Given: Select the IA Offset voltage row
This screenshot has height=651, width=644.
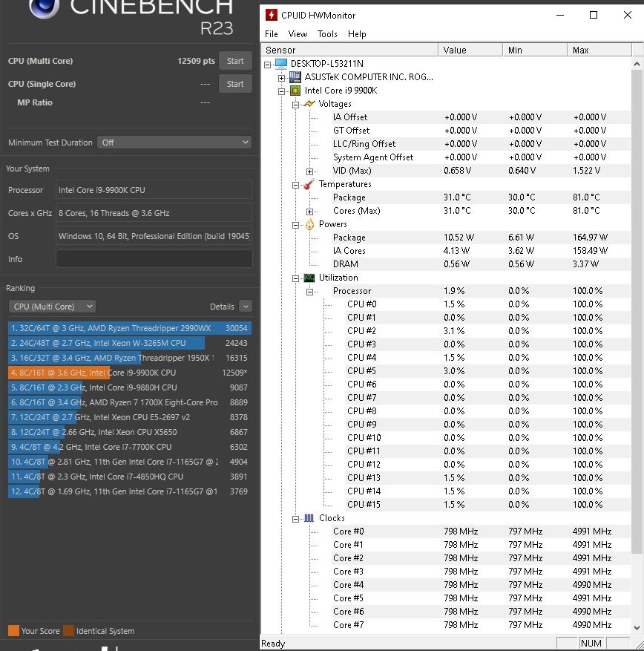Looking at the screenshot, I should pos(480,117).
